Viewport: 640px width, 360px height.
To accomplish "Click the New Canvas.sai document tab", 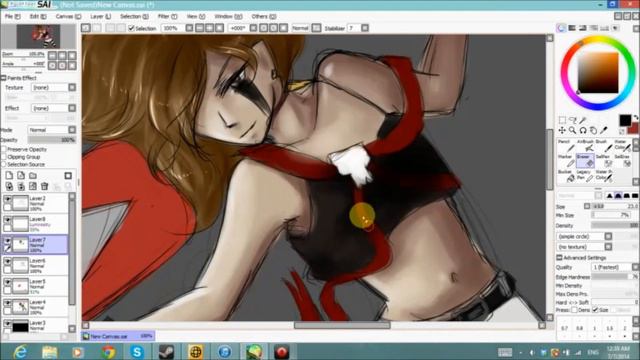I will click(x=118, y=336).
